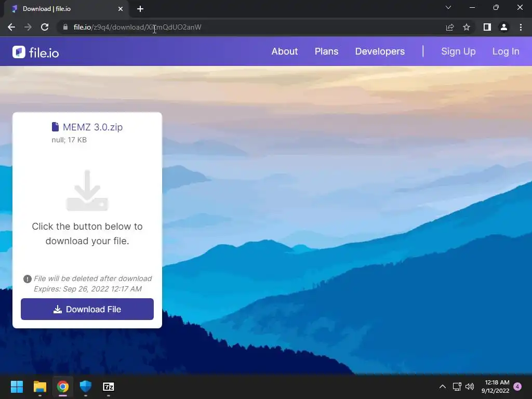This screenshot has height=399, width=532.
Task: Open the Developers page
Action: [380, 51]
